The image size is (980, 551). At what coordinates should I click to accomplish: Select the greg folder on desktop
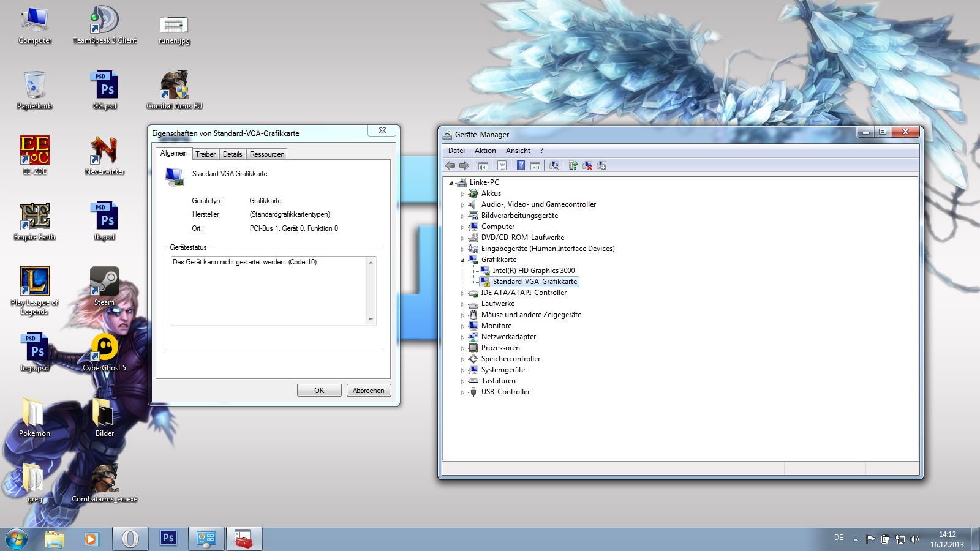35,483
